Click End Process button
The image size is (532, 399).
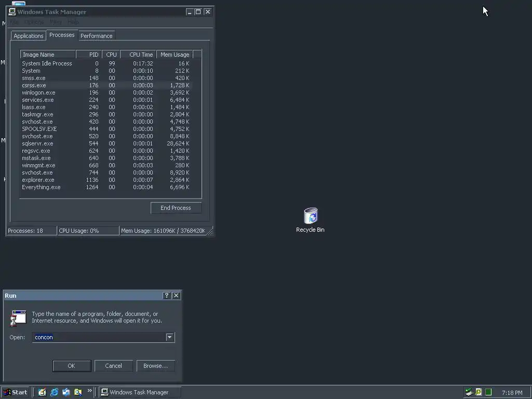click(x=176, y=208)
